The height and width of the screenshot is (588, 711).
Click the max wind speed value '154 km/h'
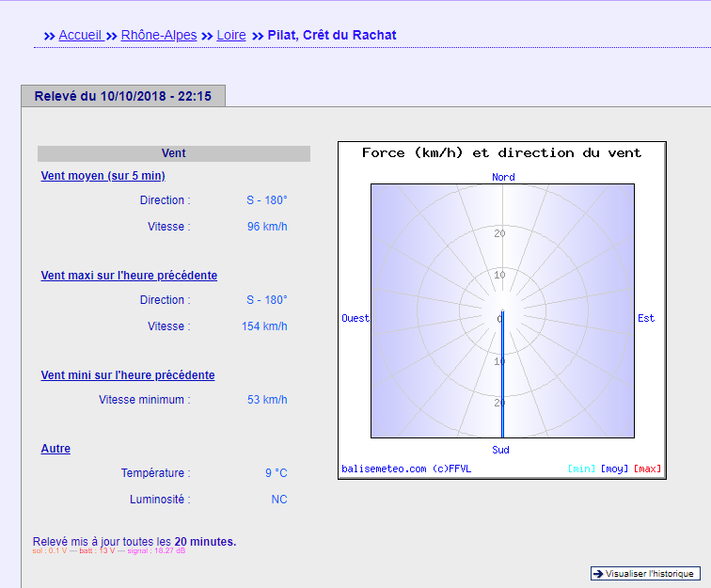tap(264, 326)
